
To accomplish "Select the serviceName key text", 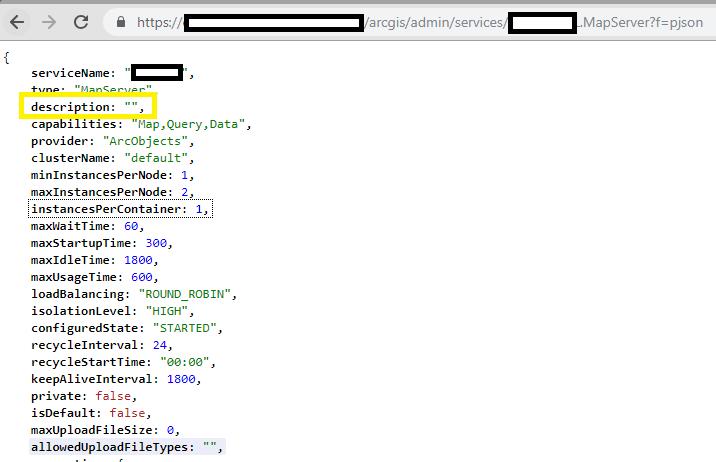I will [70, 73].
